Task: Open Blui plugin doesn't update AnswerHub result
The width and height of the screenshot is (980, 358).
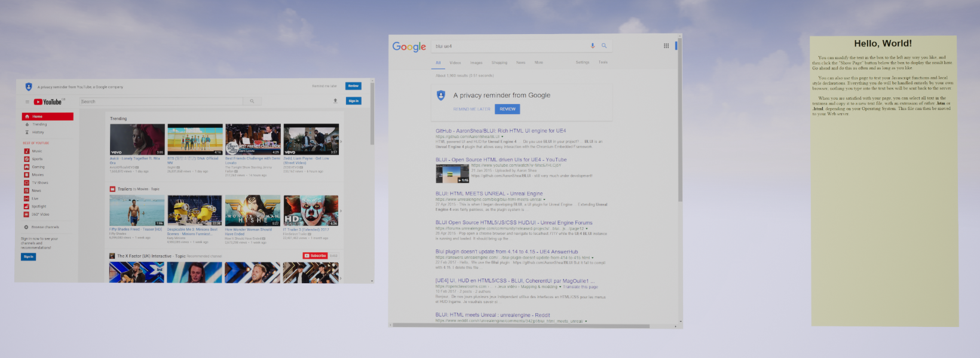Action: (507, 252)
